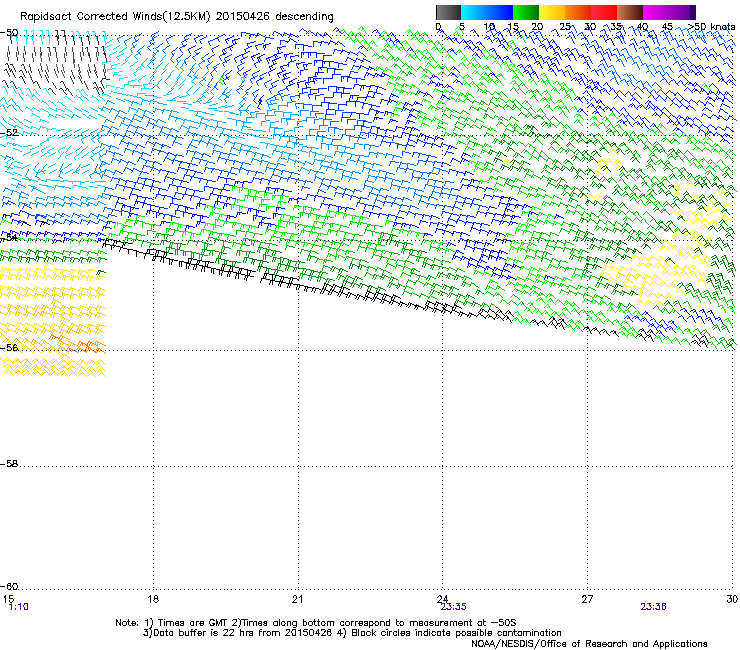
Task: Click the gray 0-5 knots legend segment
Action: (448, 12)
